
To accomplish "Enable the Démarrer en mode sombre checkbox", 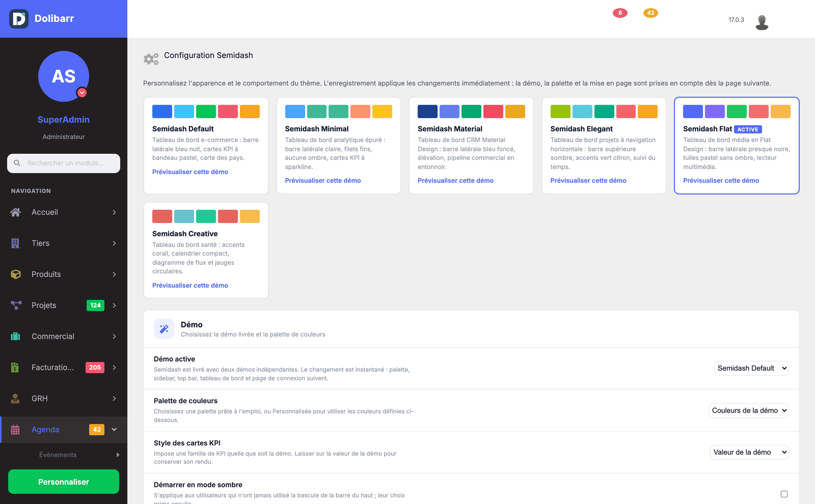I will (784, 494).
